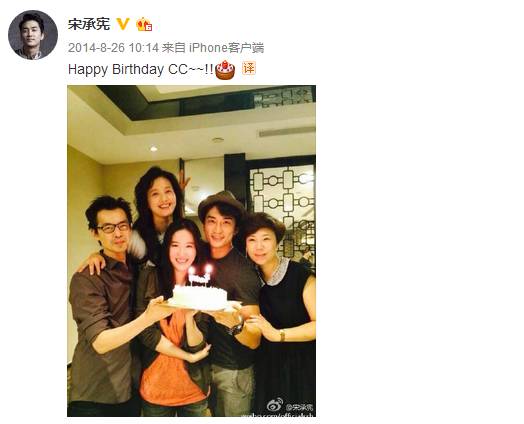This screenshot has width=524, height=424.
Task: Click the @宋承宪 watermark text on photo
Action: [x=299, y=407]
